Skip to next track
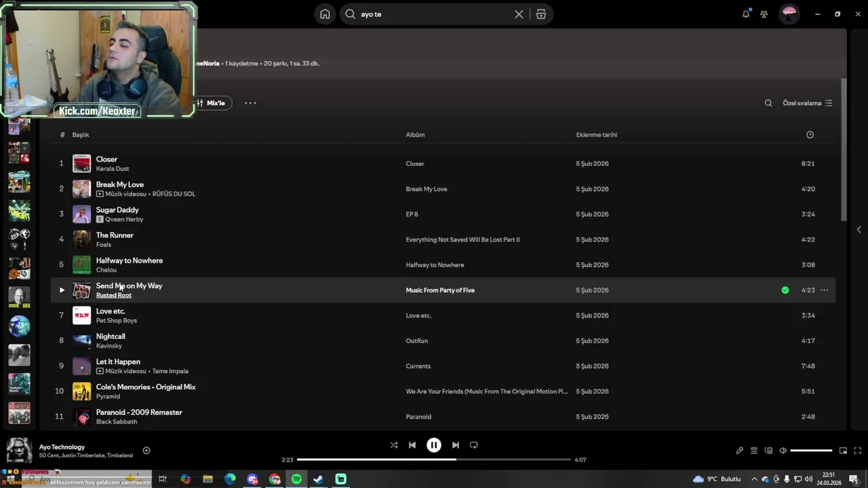868x488 pixels. pos(456,445)
